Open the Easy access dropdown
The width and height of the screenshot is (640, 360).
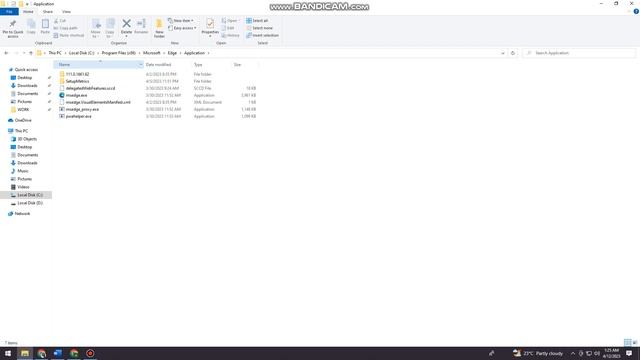click(182, 28)
